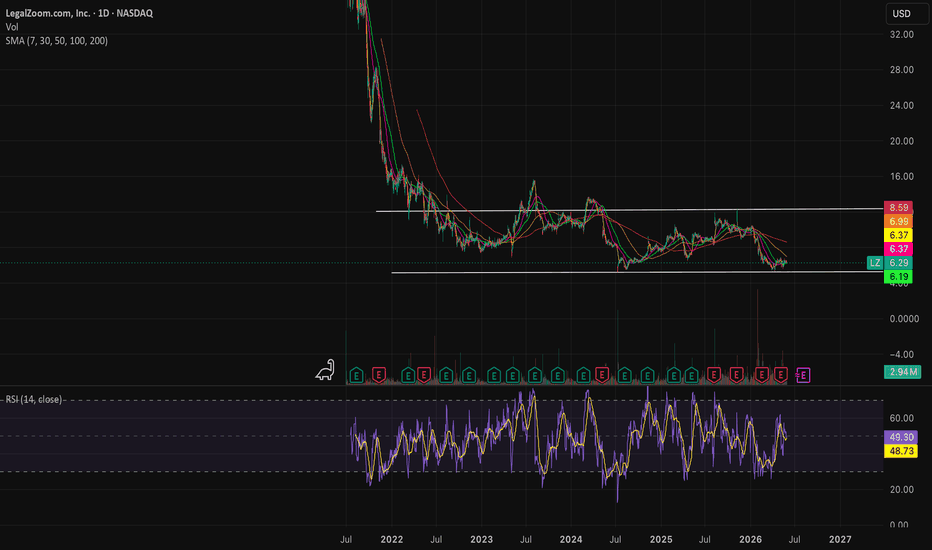Click the 6.29 current price label
This screenshot has height=550, width=932.
(898, 263)
